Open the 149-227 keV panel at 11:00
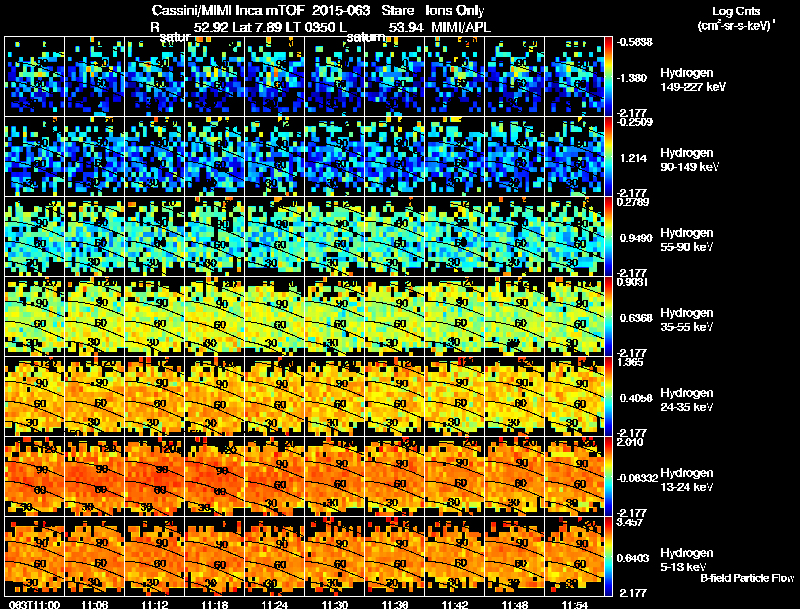800x609 pixels. [35, 77]
